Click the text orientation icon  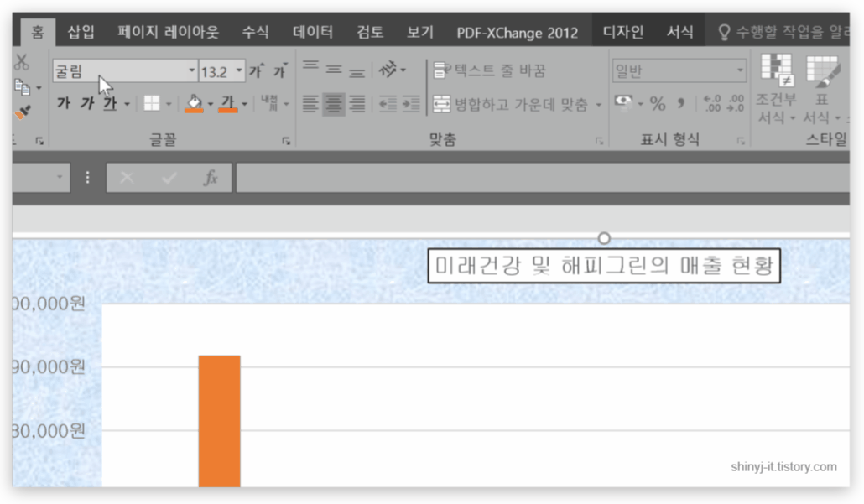[388, 70]
